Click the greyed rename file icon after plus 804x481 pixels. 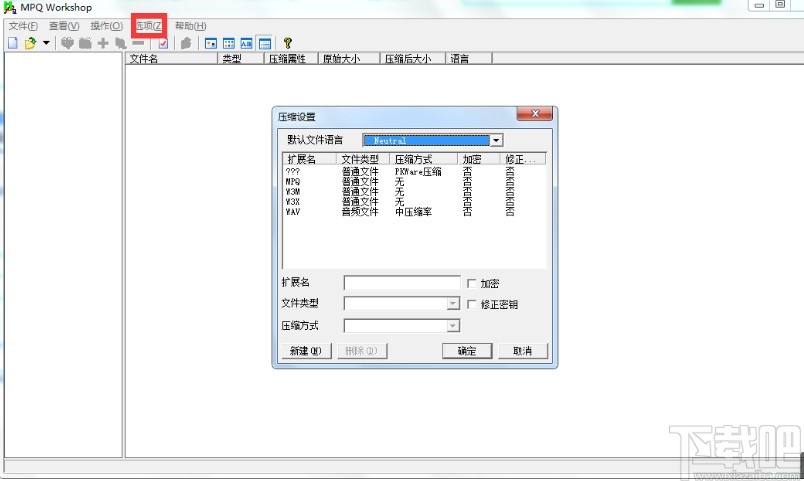point(120,43)
